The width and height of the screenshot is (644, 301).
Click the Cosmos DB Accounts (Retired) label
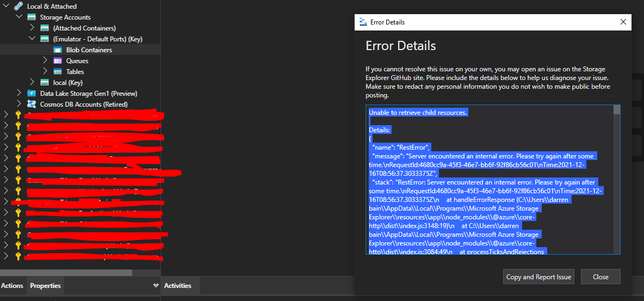click(84, 104)
